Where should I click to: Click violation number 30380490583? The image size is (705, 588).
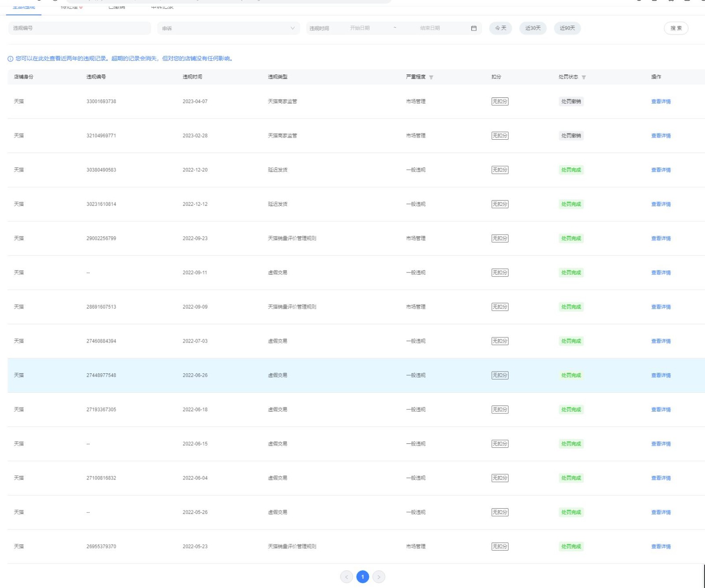[101, 170]
